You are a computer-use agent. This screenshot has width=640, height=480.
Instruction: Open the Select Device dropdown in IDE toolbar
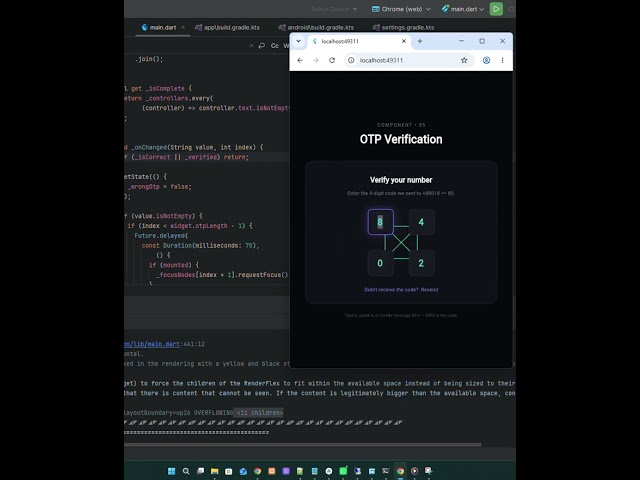pyautogui.click(x=334, y=9)
